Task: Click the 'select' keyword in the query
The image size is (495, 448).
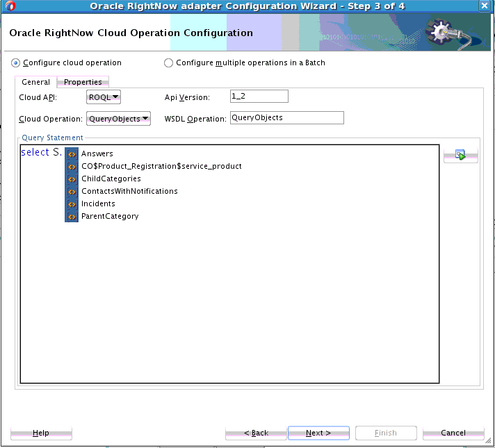Action: [35, 152]
